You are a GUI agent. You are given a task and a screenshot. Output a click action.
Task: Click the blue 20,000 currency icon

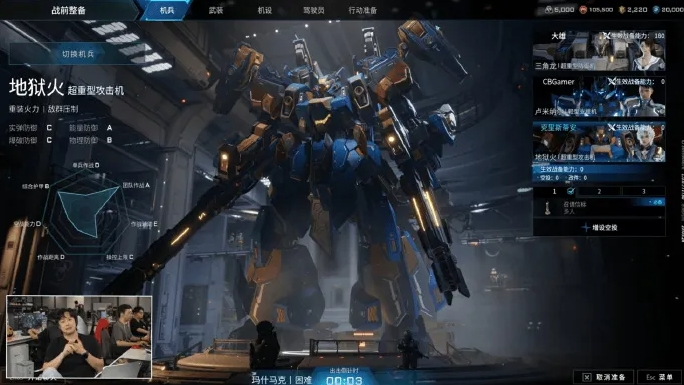pyautogui.click(x=656, y=10)
